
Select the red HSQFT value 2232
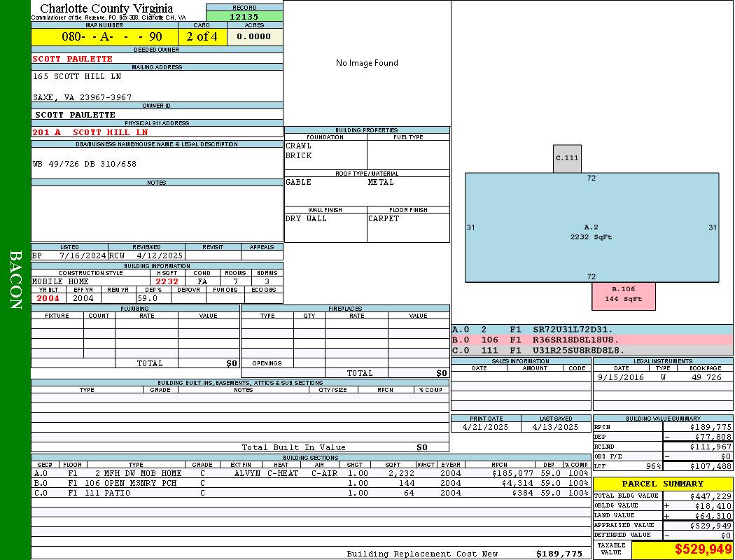coord(167,281)
